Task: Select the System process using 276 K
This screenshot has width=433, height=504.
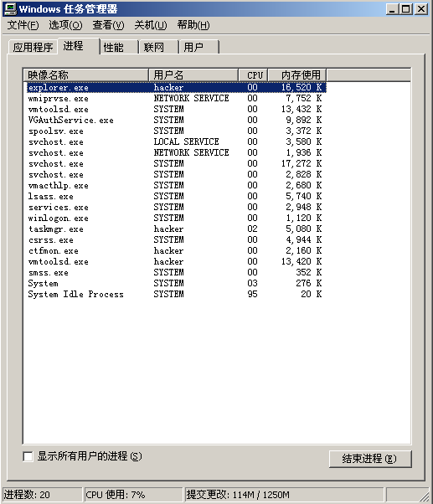Action: pyautogui.click(x=176, y=284)
